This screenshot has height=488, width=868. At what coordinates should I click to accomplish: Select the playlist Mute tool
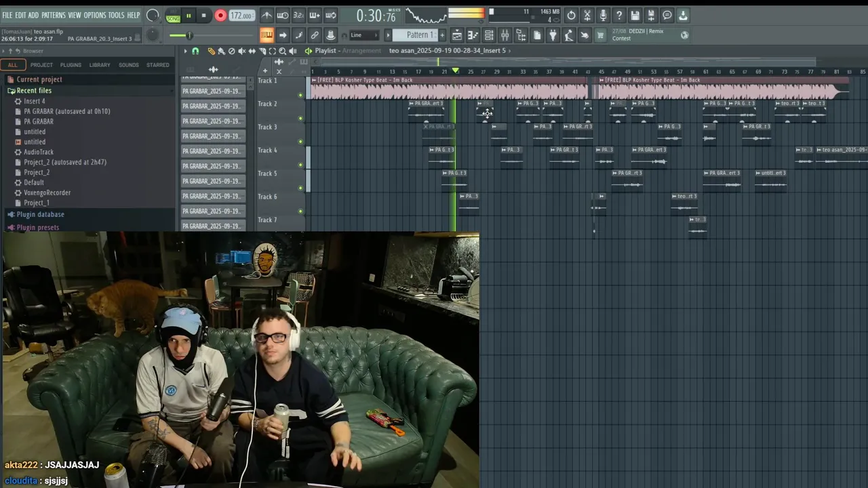click(x=242, y=51)
